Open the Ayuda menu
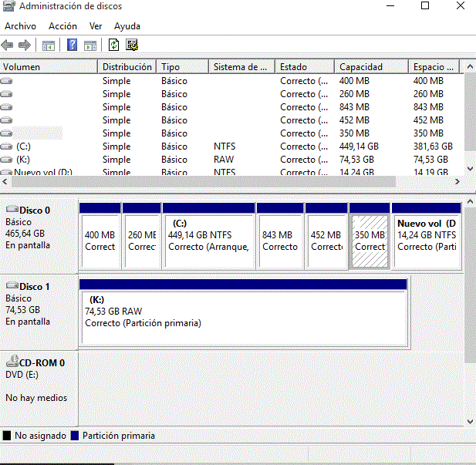The width and height of the screenshot is (476, 465). [x=127, y=26]
